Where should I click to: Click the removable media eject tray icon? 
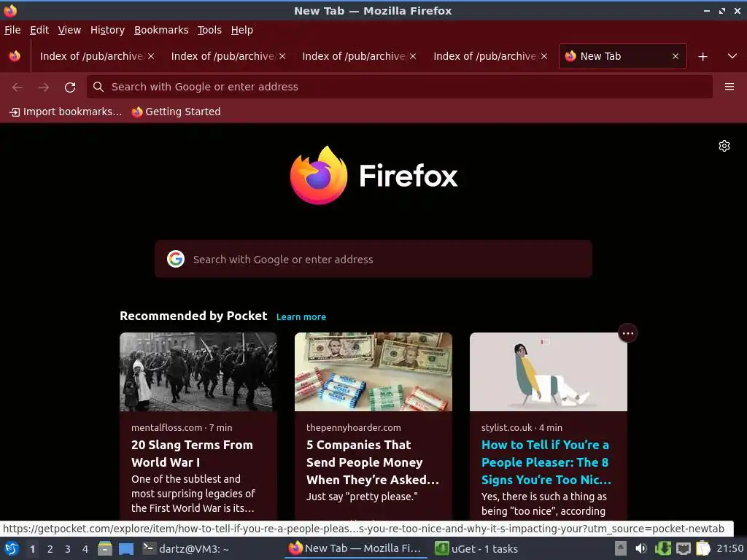pos(620,548)
